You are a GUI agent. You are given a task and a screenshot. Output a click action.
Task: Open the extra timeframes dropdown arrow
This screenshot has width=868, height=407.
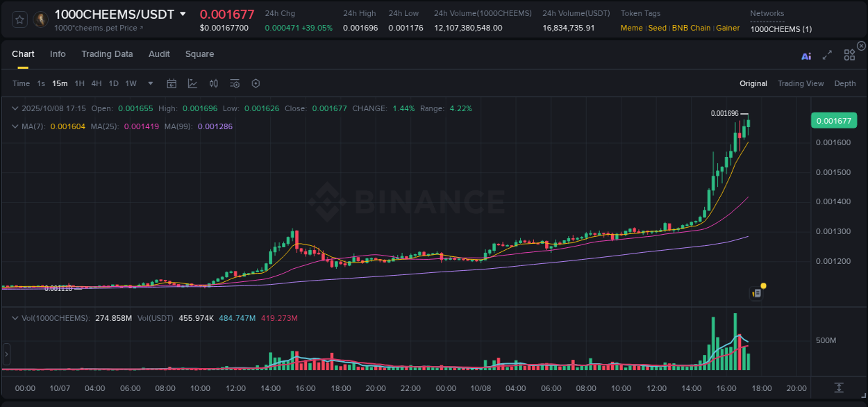[x=149, y=83]
